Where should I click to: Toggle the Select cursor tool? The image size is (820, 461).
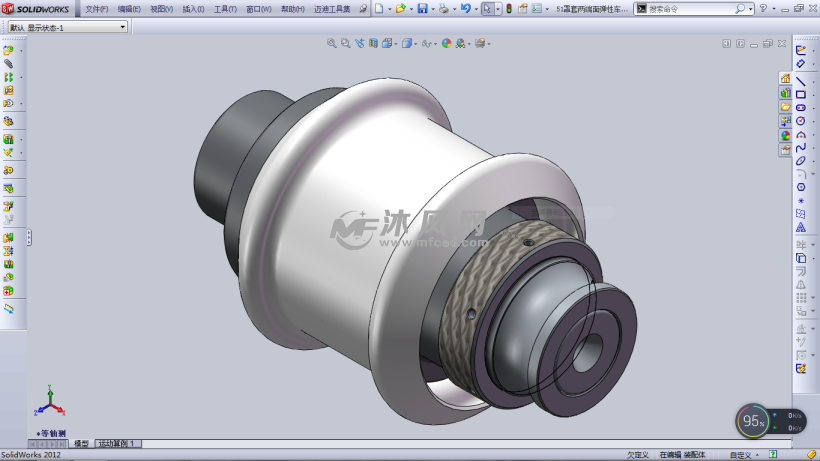(x=487, y=9)
